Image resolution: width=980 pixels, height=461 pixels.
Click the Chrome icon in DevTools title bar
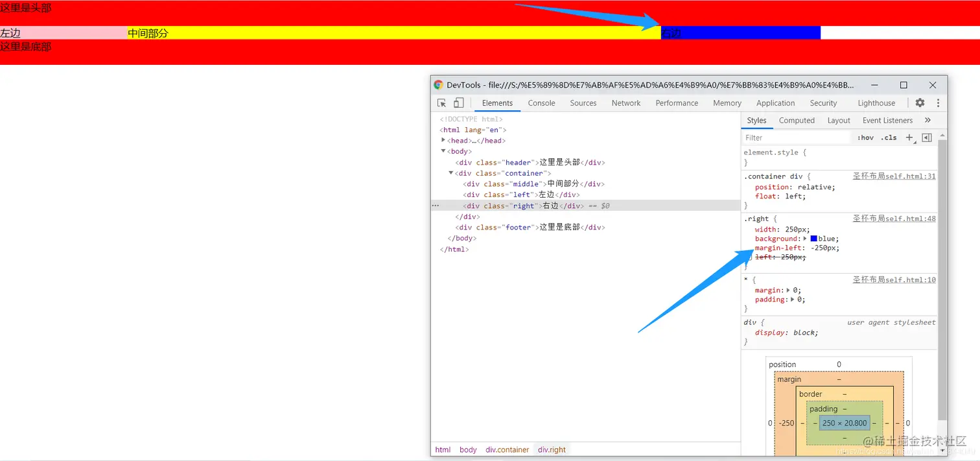[x=438, y=85]
